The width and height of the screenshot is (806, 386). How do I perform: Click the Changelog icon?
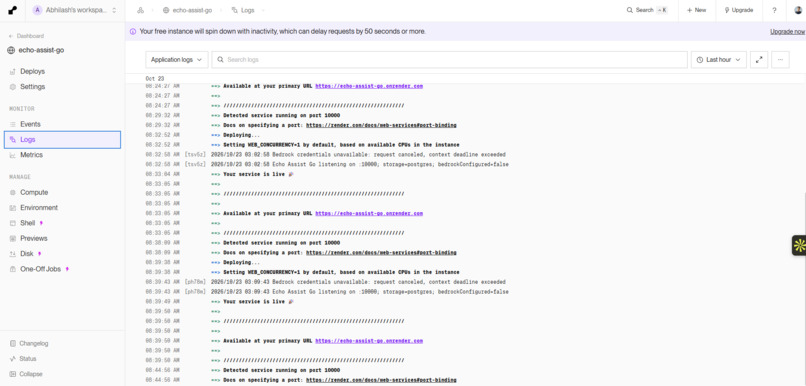point(13,343)
